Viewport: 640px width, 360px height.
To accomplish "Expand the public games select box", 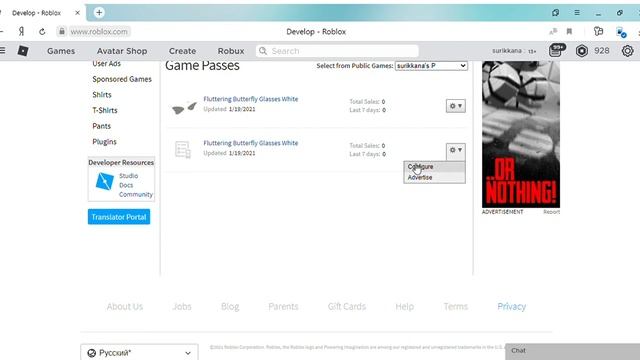I will 431,66.
